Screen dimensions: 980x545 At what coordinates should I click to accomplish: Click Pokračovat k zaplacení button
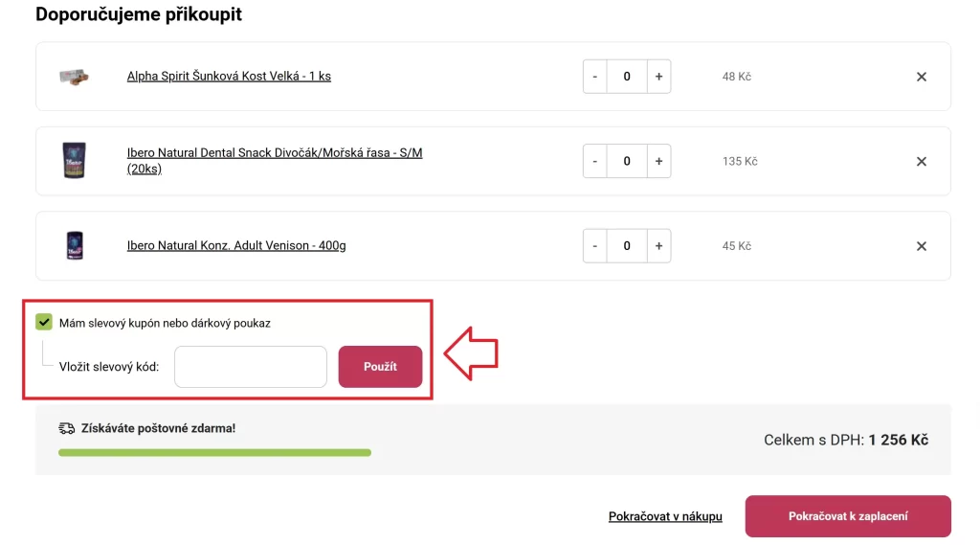click(x=848, y=516)
